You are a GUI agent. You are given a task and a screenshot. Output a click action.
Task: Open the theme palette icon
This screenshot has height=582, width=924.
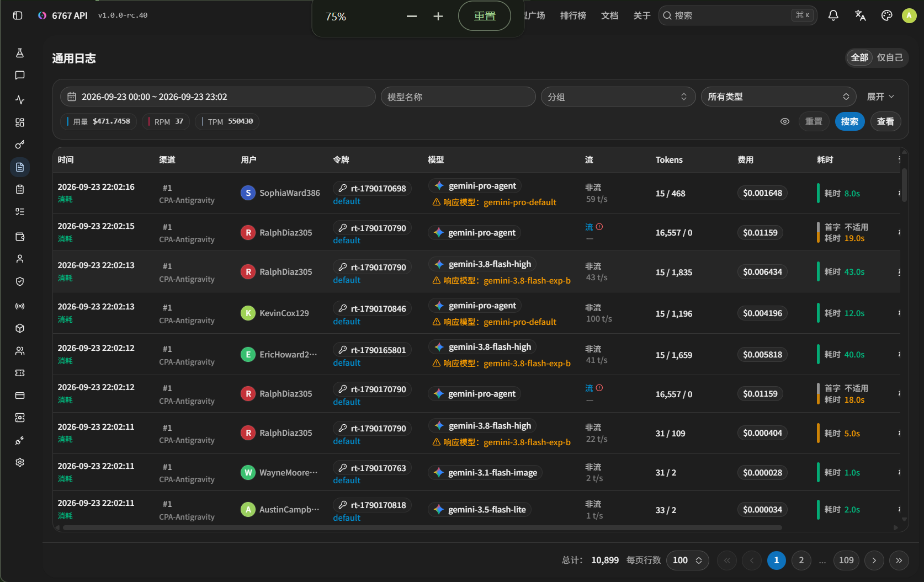pyautogui.click(x=886, y=15)
